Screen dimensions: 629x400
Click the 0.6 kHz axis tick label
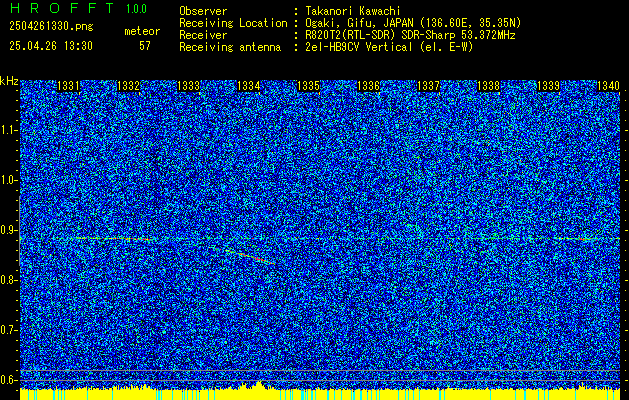pos(8,380)
